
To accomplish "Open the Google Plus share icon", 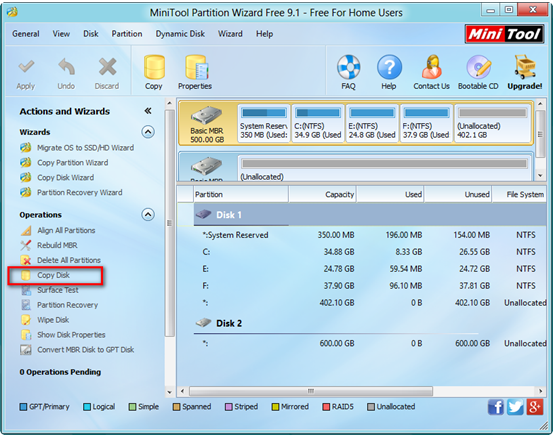I will [x=534, y=407].
